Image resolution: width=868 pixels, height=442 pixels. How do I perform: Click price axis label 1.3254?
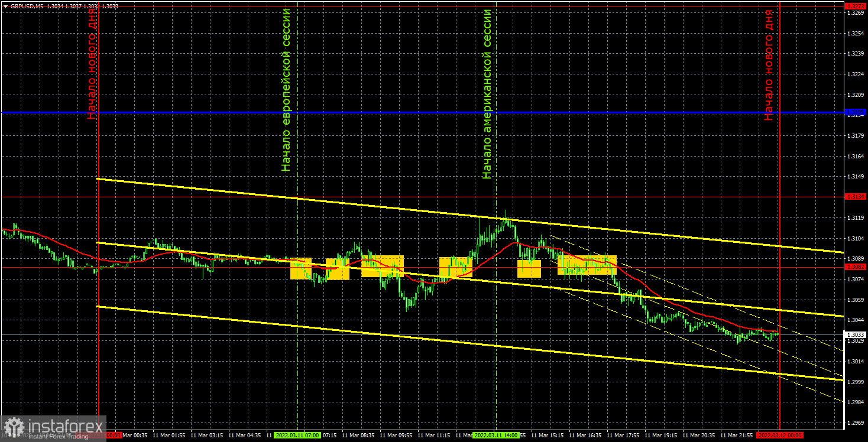coord(856,32)
